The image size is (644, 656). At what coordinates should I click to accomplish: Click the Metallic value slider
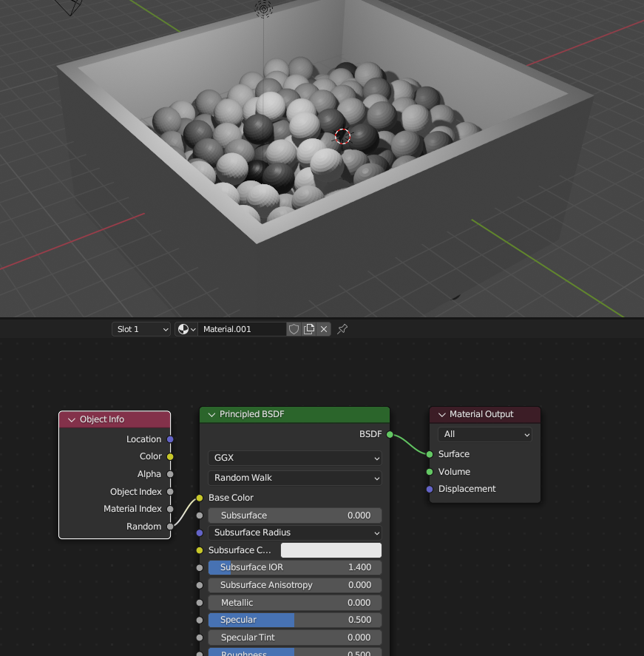pos(295,603)
